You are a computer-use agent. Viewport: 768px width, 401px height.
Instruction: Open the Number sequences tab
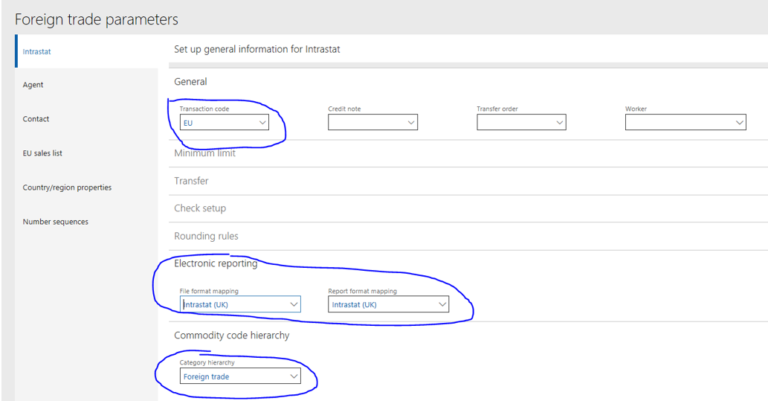(55, 221)
